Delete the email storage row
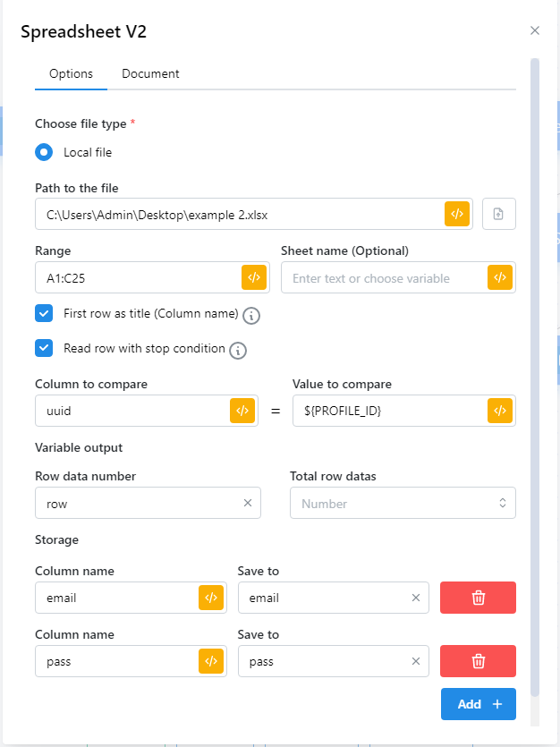Screen dimensions: 560x747 tap(478, 598)
